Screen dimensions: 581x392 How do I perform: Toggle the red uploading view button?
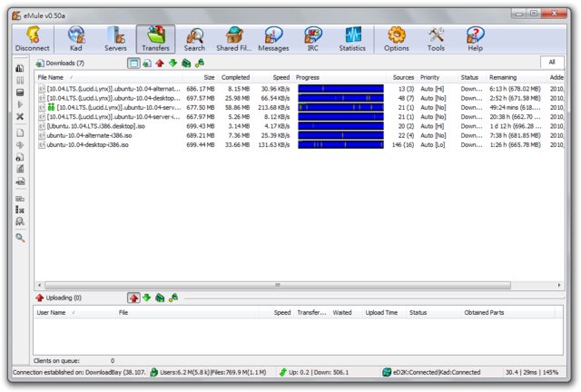point(133,298)
